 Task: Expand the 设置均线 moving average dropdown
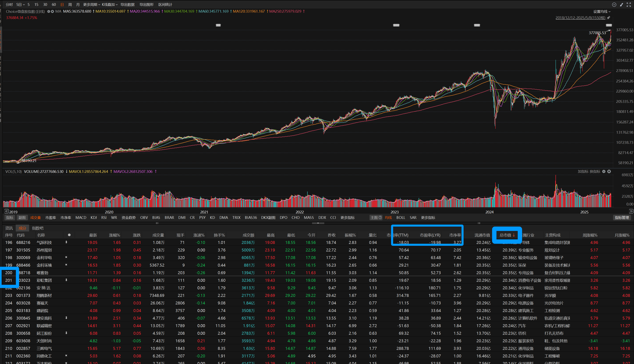[602, 11]
